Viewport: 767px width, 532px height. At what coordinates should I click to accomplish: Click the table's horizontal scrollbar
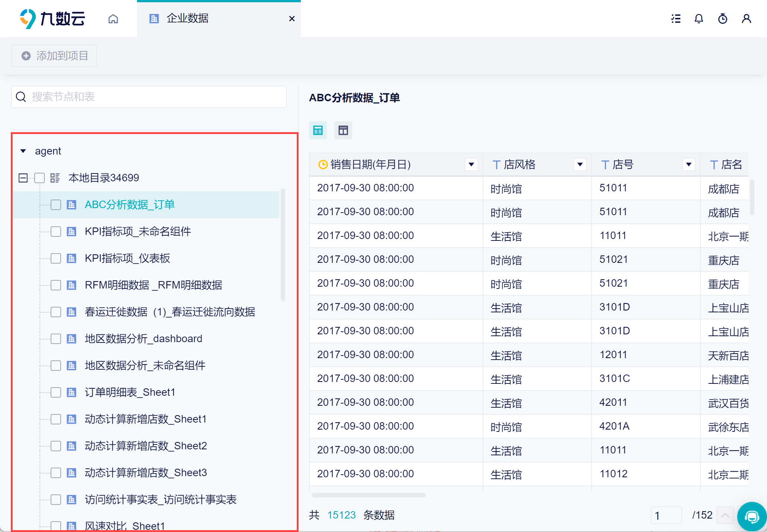coord(369,495)
